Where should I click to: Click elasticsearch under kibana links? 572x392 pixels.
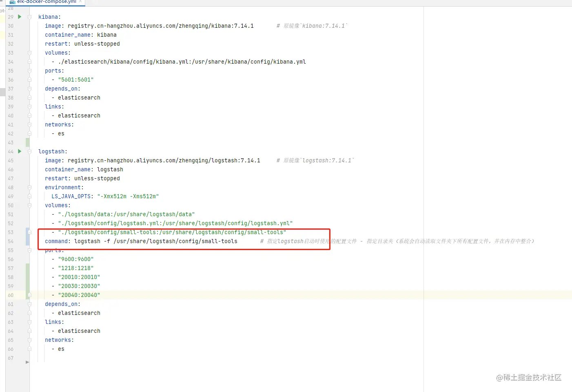pyautogui.click(x=79, y=115)
